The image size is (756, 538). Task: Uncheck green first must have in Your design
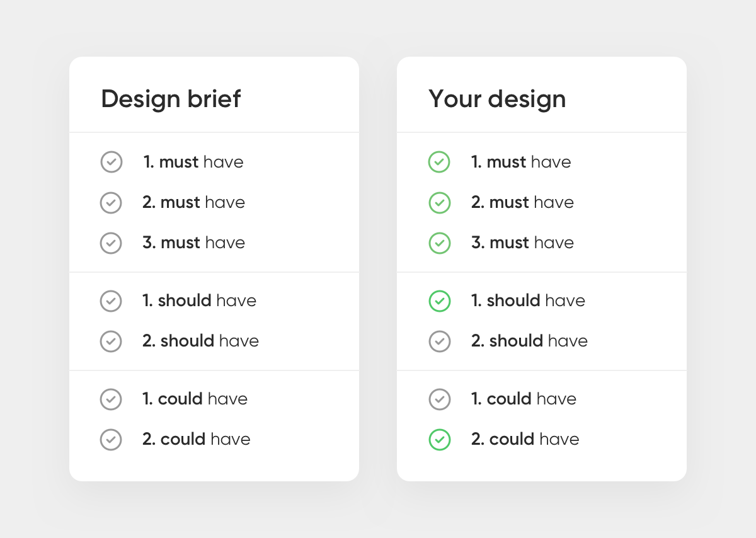tap(439, 162)
